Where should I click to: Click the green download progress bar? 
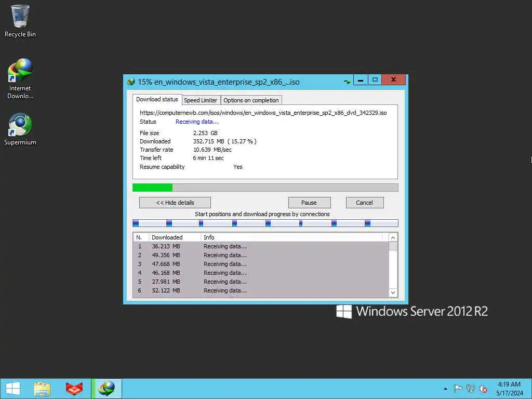265,188
